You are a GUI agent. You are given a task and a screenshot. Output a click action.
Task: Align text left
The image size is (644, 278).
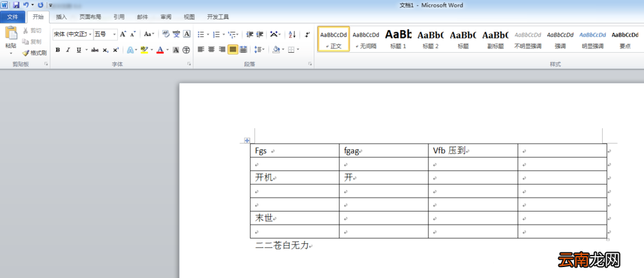pyautogui.click(x=201, y=50)
